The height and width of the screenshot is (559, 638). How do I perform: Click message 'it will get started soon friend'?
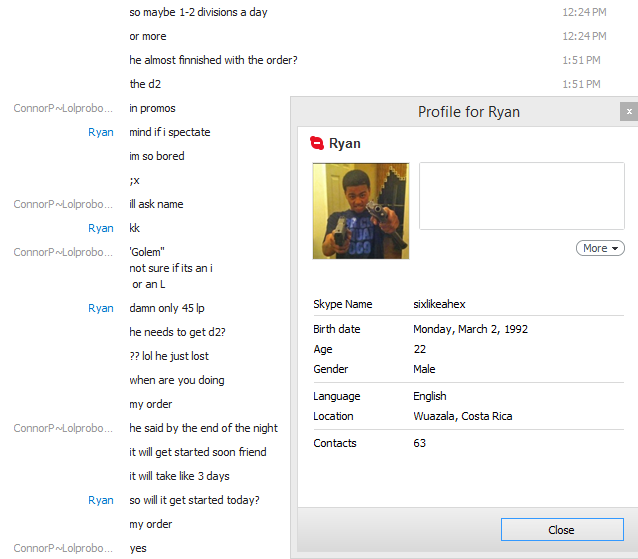tap(198, 452)
